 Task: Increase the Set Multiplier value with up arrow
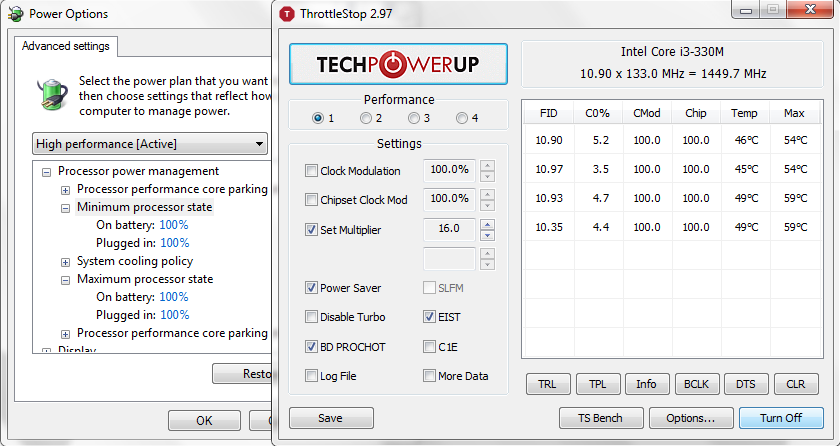coord(487,224)
